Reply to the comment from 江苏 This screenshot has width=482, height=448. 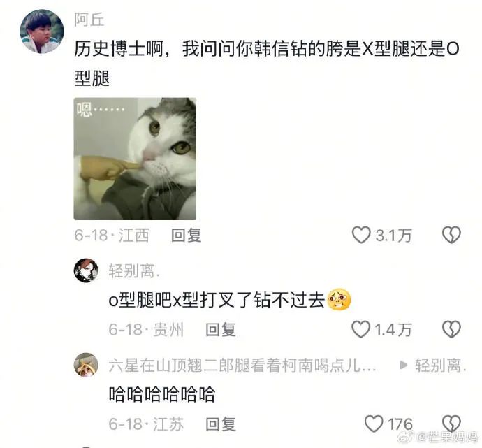point(221,424)
